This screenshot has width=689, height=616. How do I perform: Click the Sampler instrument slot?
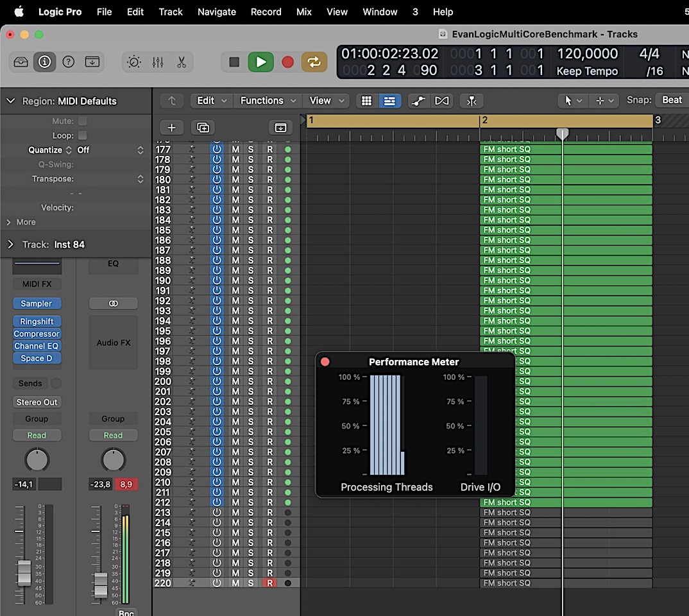(37, 304)
